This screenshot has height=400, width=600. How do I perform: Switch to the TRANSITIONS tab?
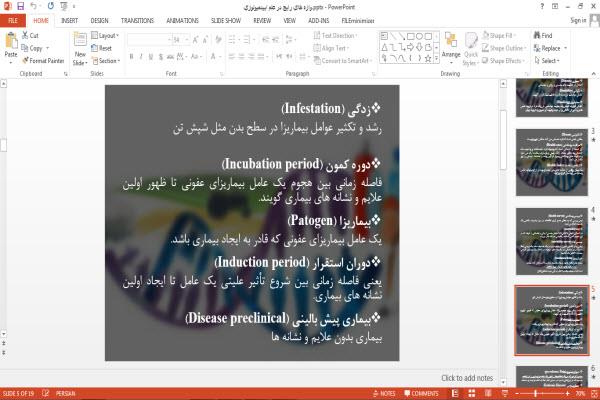coord(137,21)
